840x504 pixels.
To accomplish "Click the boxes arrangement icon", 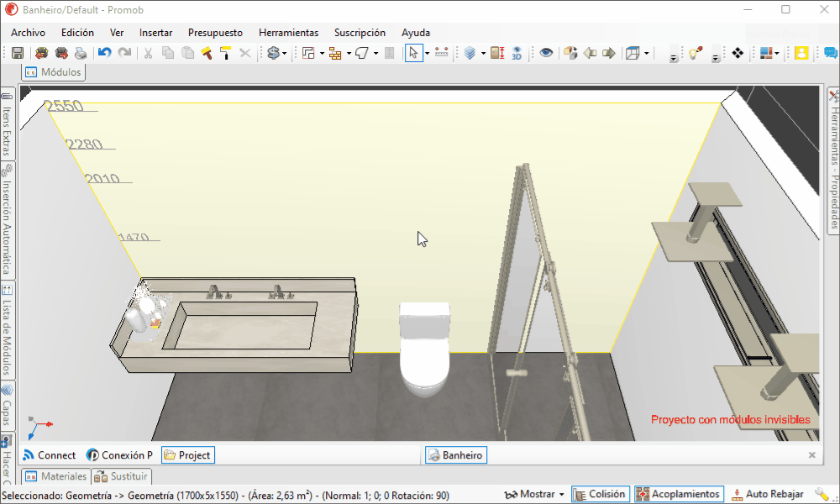I will pos(570,53).
